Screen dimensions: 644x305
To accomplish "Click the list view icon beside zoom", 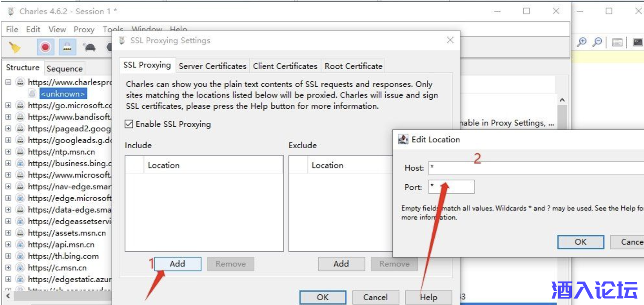I will (617, 42).
